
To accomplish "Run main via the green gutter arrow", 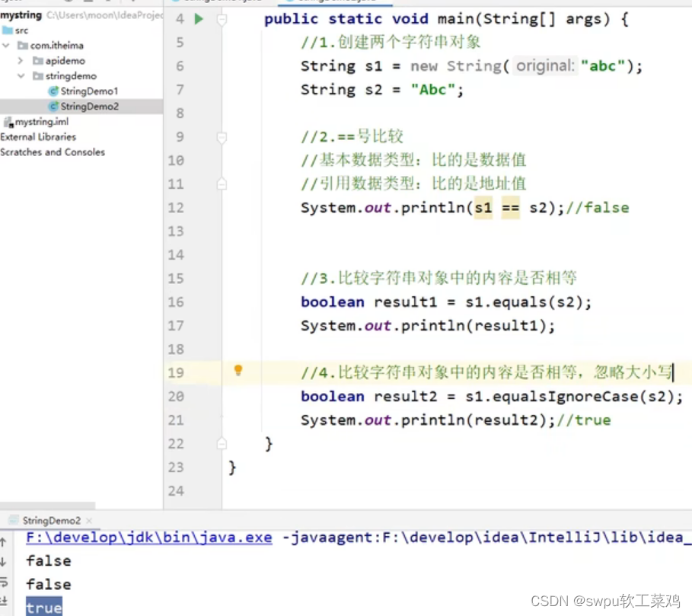I will [x=199, y=19].
